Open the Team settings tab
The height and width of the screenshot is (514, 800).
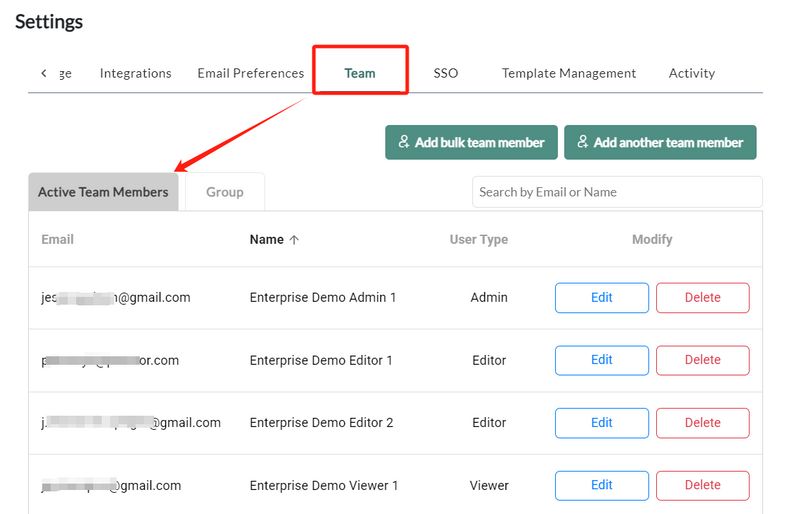360,73
